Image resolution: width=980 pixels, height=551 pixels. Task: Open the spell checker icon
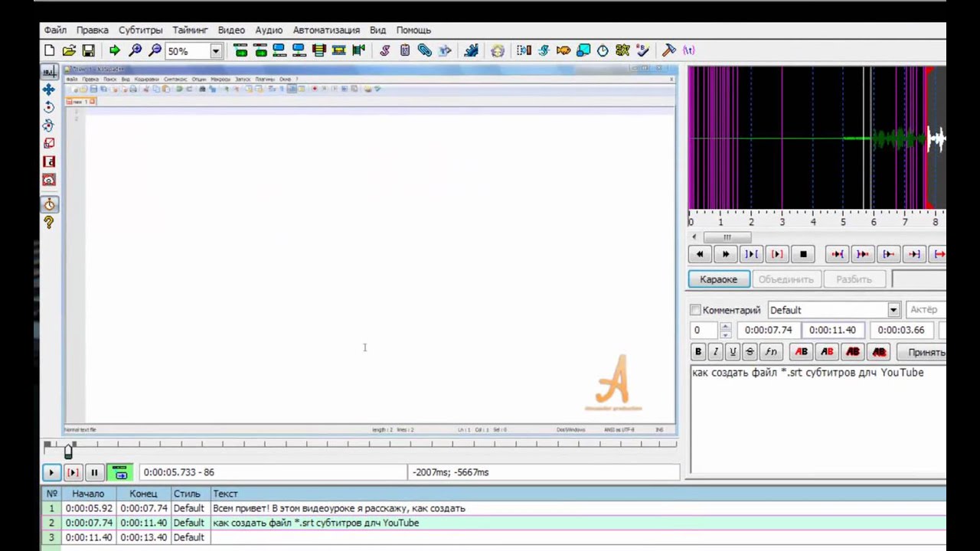(642, 51)
